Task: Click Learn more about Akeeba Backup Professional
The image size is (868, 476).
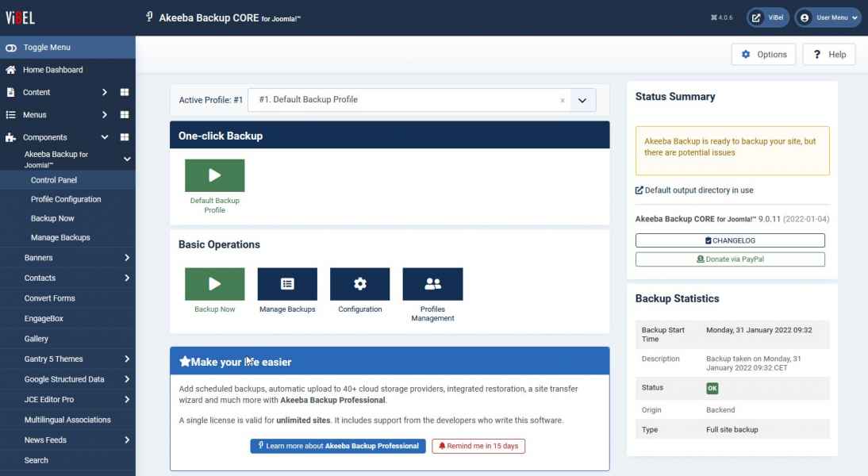Action: point(338,446)
